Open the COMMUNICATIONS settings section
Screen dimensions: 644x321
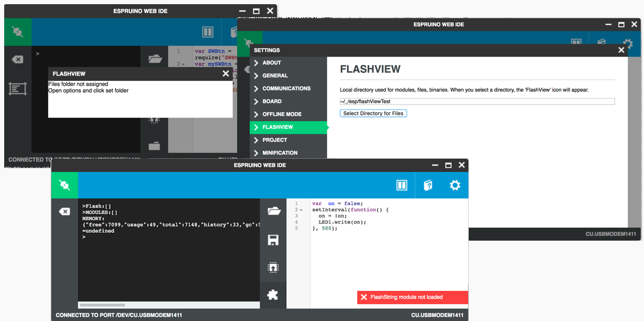(x=288, y=89)
